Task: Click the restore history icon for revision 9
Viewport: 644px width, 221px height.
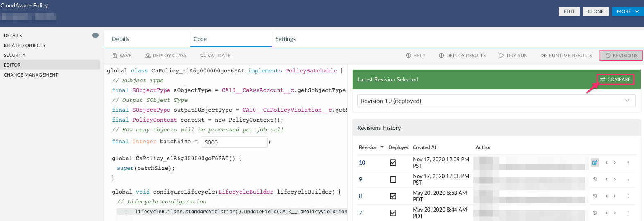Action: 594,179
